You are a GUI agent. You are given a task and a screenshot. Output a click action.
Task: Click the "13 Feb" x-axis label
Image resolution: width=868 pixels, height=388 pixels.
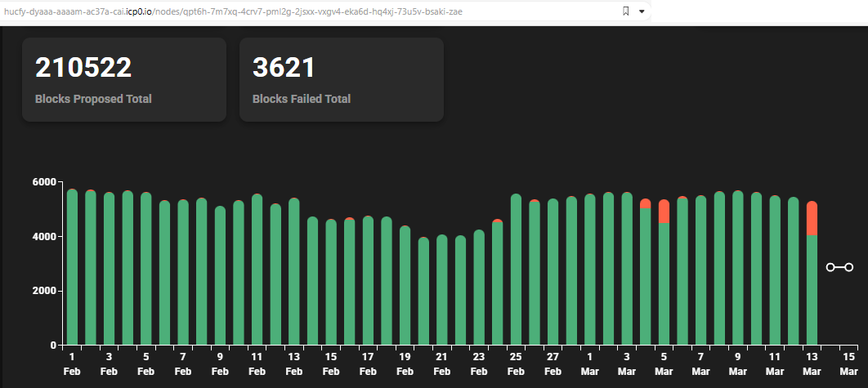coord(294,363)
